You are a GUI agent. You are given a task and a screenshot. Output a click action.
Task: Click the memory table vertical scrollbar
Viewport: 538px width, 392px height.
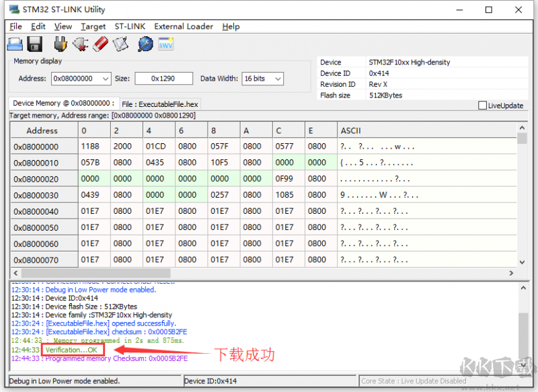click(522, 202)
